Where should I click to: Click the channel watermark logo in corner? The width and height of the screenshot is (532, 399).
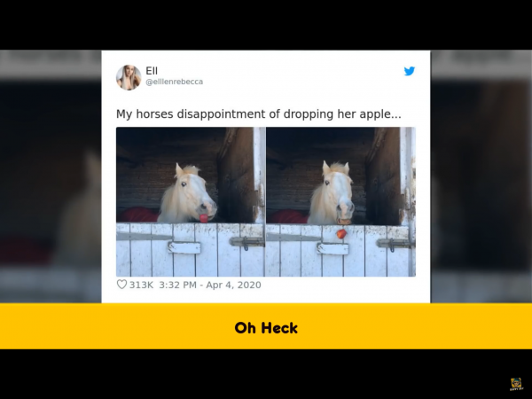click(x=516, y=384)
